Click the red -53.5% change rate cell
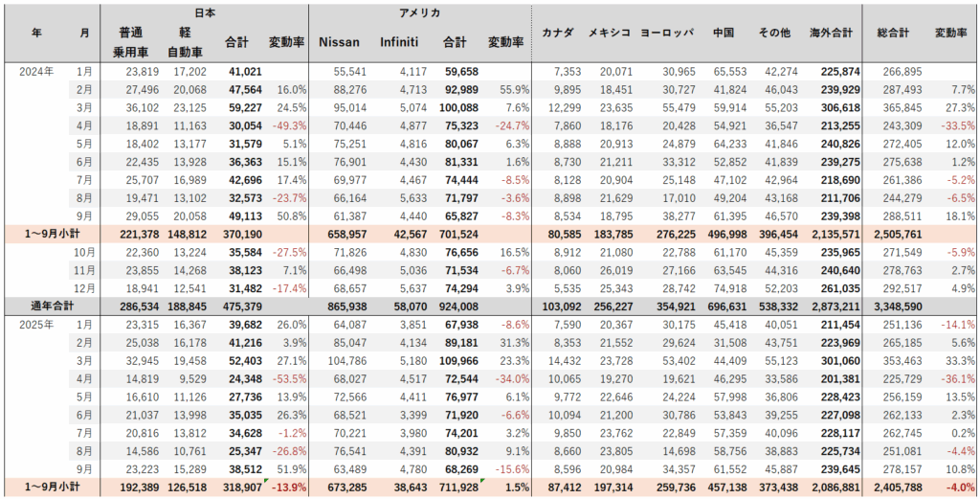Image resolution: width=980 pixels, height=499 pixels. [286, 377]
